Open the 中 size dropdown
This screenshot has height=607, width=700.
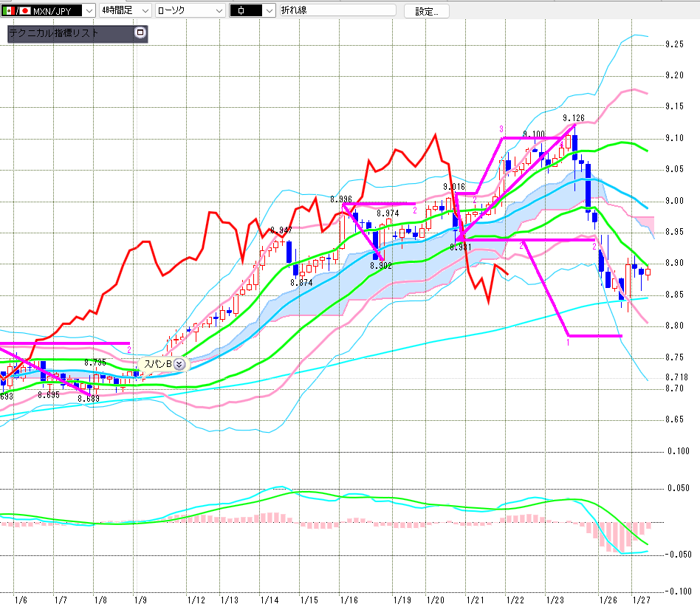pyautogui.click(x=268, y=11)
